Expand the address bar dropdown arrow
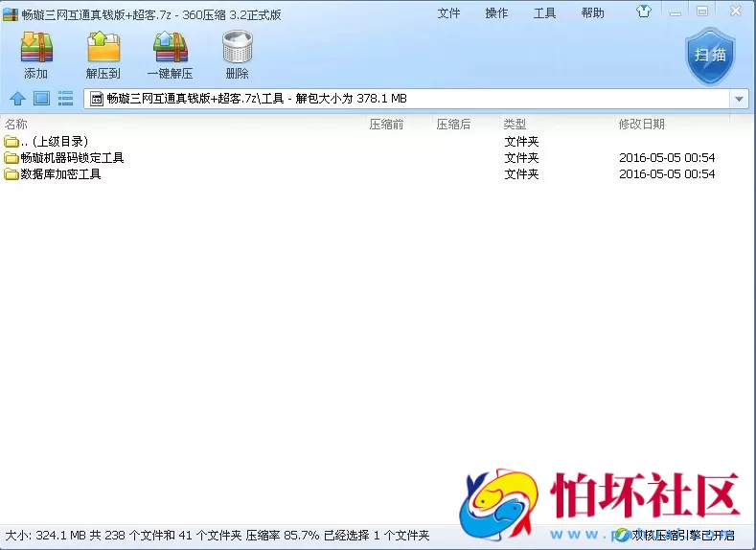 739,99
